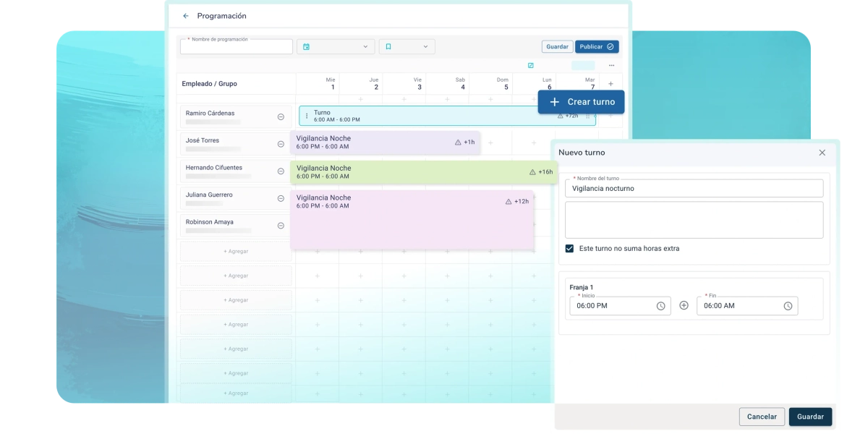The image size is (868, 434).
Task: Publish the schedule with the Publicar button
Action: pyautogui.click(x=597, y=46)
